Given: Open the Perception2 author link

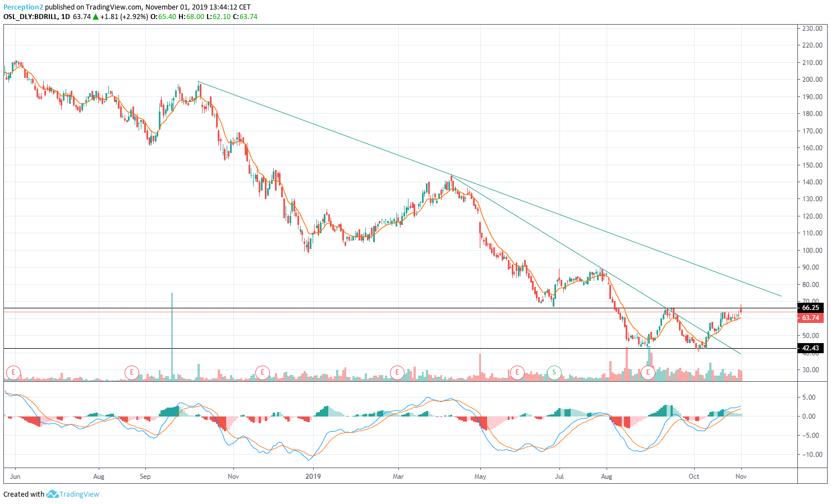Looking at the screenshot, I should point(23,7).
